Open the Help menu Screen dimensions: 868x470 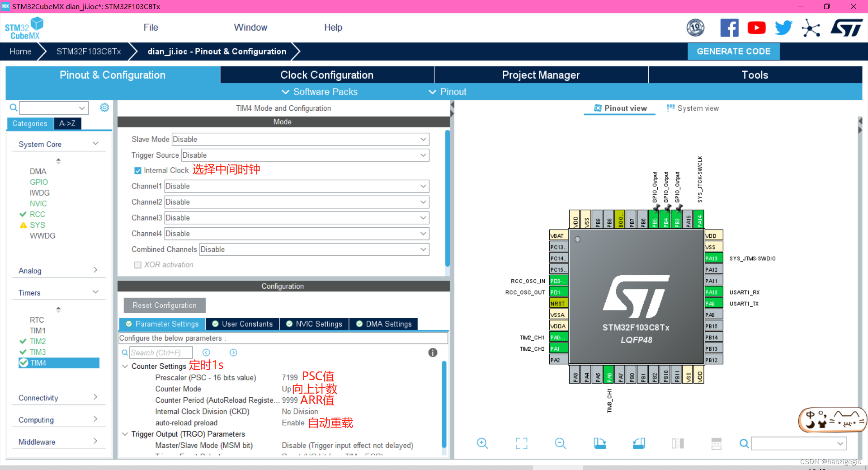click(x=333, y=28)
